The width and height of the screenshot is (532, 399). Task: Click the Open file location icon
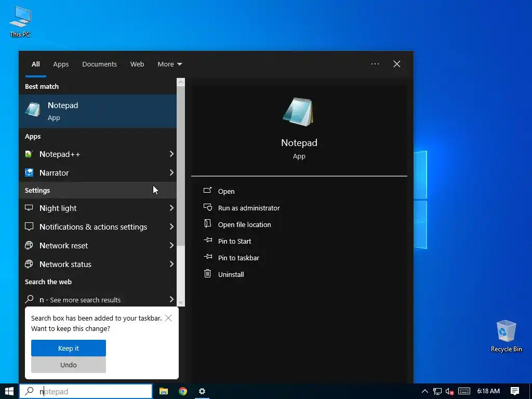[x=207, y=223]
